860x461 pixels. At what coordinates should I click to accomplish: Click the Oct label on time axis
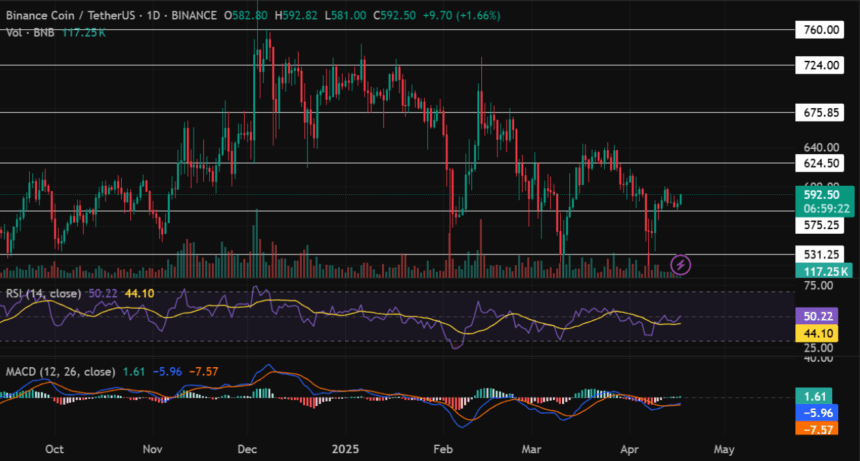tap(54, 449)
